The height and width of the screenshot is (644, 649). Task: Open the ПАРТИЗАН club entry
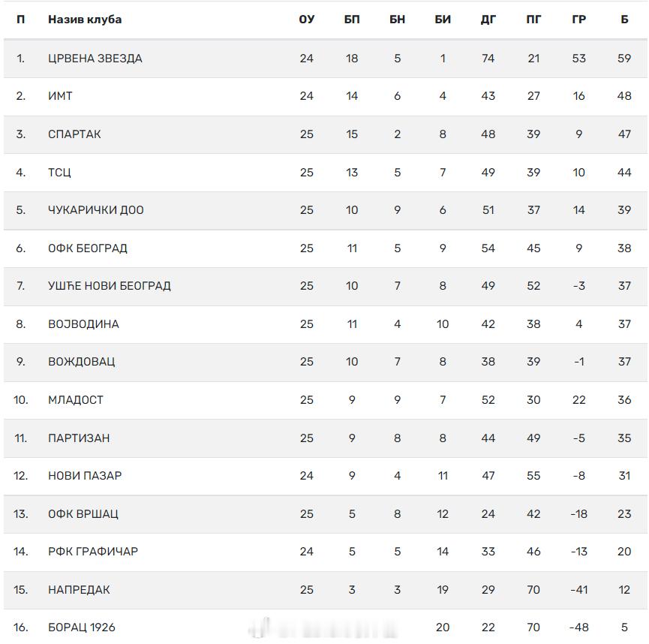[79, 438]
